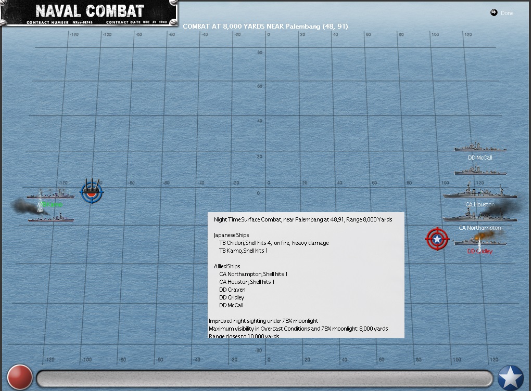532x392 pixels.
Task: Click the Japanese gun turret target marker
Action: [92, 191]
